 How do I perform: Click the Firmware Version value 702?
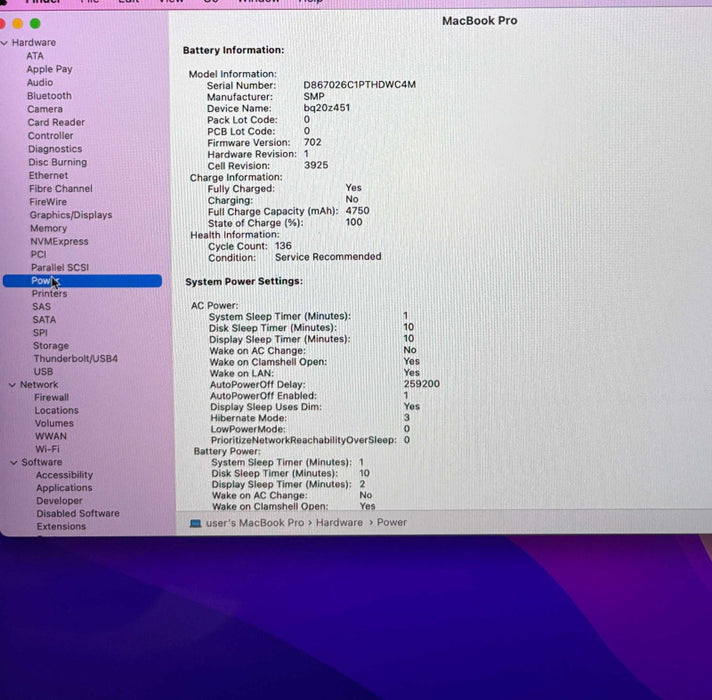tap(313, 142)
